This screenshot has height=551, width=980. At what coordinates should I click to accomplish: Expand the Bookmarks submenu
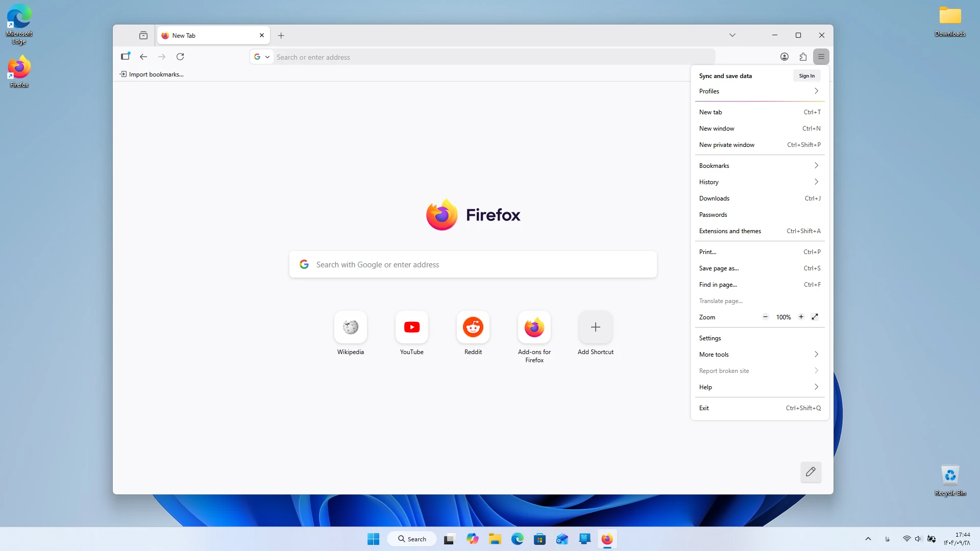click(x=759, y=166)
